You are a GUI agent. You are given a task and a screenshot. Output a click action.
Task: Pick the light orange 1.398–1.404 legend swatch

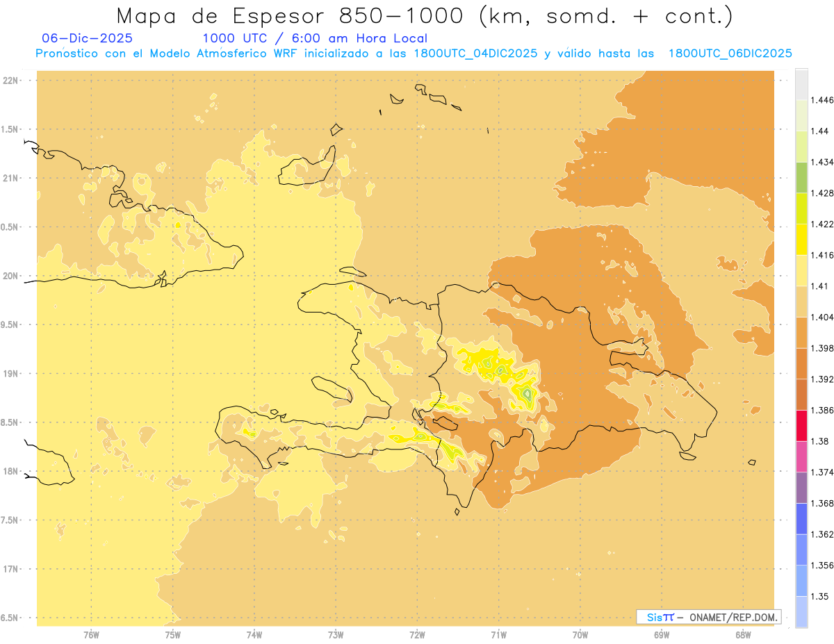click(801, 333)
